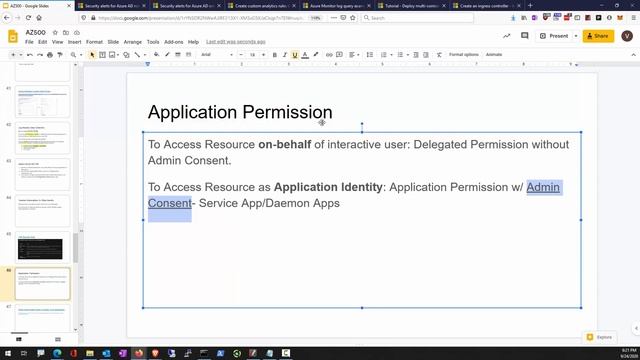
Task: Open the Arrange menu
Action: click(133, 42)
